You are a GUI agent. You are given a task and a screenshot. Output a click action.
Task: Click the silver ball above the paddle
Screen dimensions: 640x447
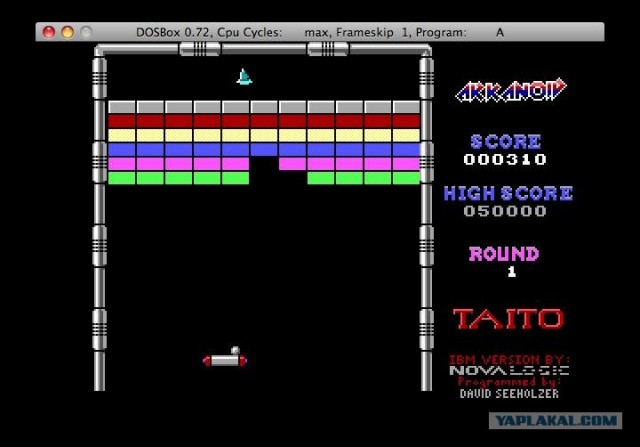[235, 350]
